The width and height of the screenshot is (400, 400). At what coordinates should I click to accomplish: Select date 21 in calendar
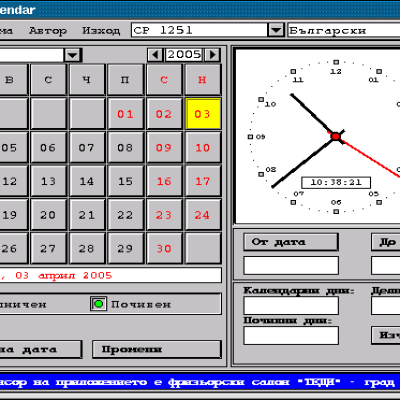click(87, 215)
